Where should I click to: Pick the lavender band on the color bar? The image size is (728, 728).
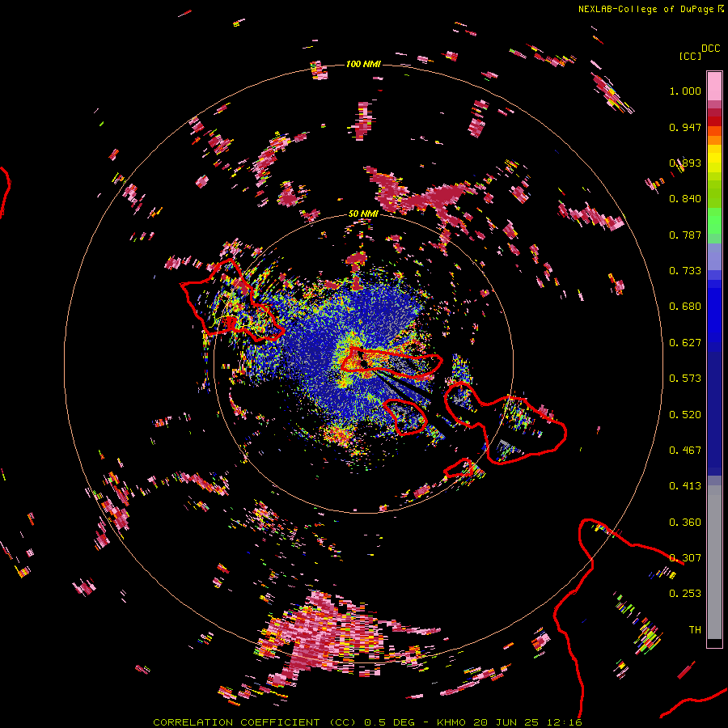click(x=714, y=256)
